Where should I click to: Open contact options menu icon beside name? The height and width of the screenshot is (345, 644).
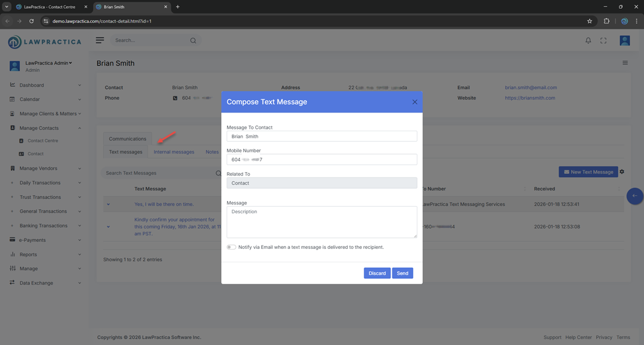click(625, 63)
